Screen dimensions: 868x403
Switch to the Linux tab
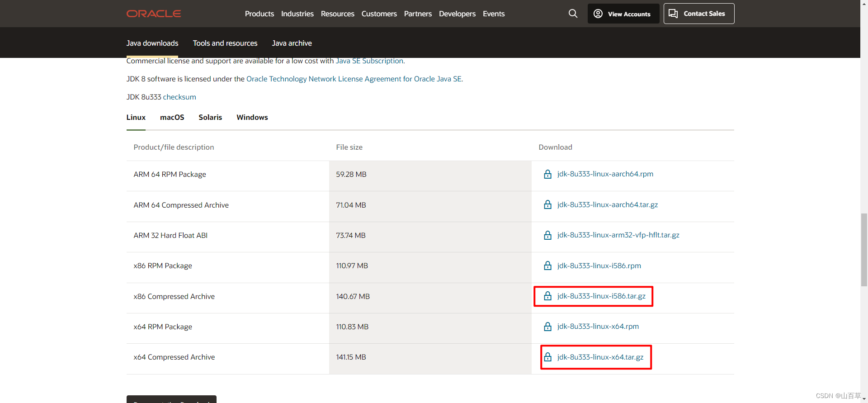136,117
